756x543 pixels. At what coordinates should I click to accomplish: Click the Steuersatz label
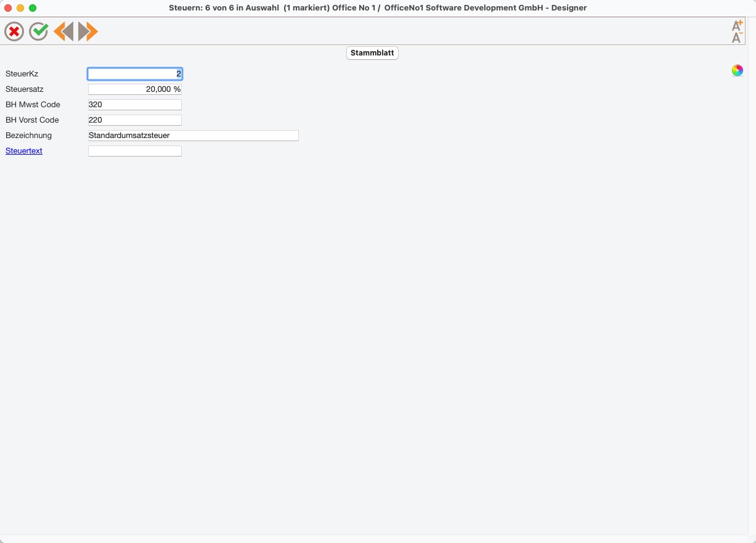coord(25,89)
